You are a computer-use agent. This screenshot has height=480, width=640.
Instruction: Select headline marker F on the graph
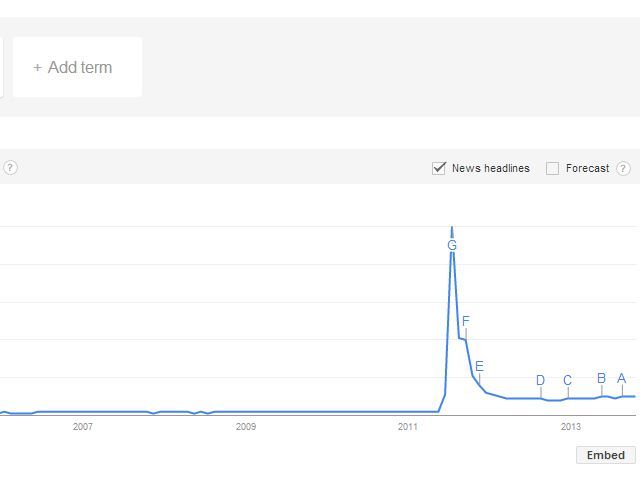(466, 321)
